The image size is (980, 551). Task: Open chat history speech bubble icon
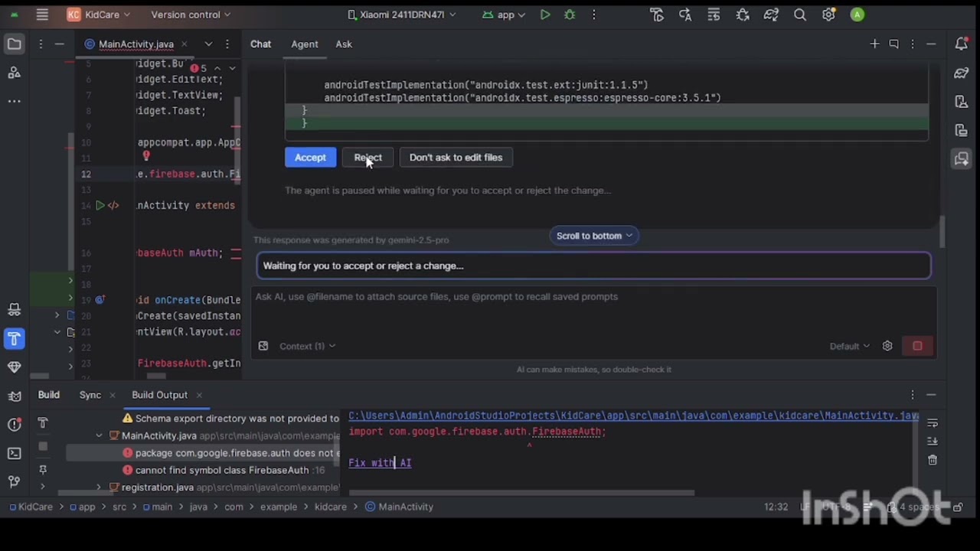(893, 44)
